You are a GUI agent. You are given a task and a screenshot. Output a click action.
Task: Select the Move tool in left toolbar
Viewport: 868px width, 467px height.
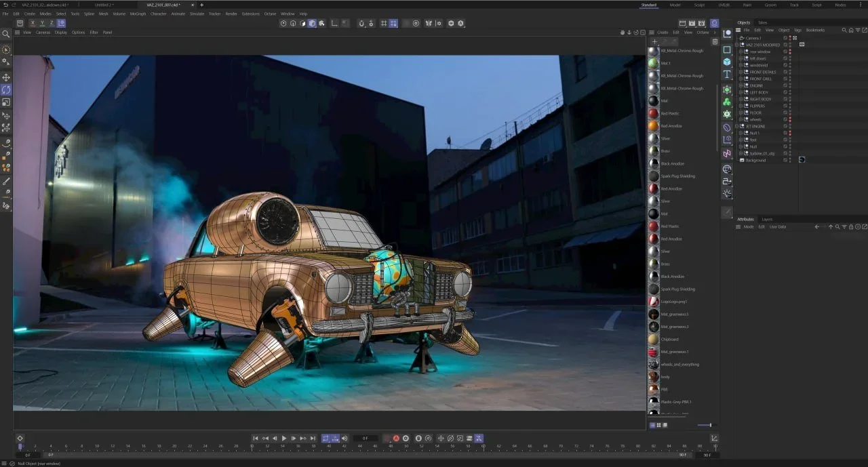tap(6, 77)
